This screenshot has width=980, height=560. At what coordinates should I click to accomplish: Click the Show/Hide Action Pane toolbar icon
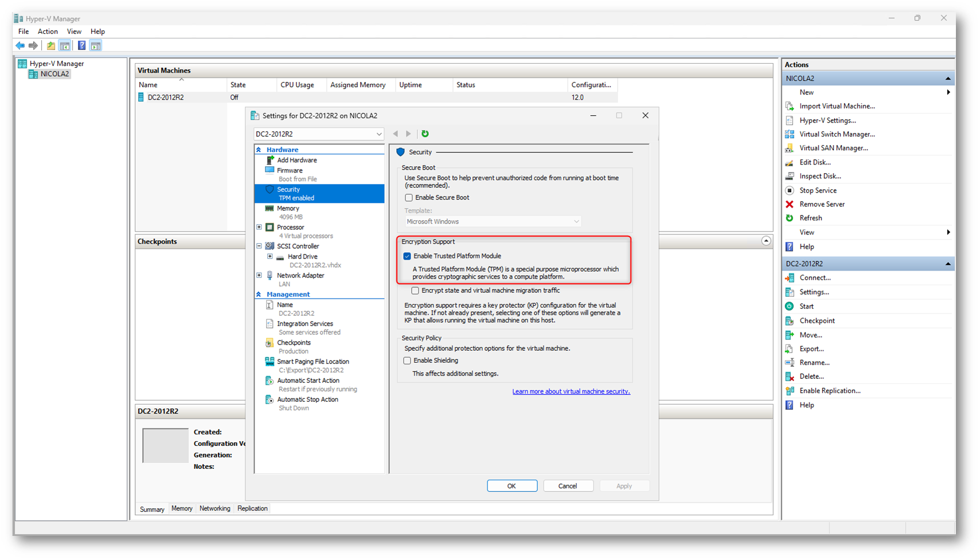click(96, 46)
